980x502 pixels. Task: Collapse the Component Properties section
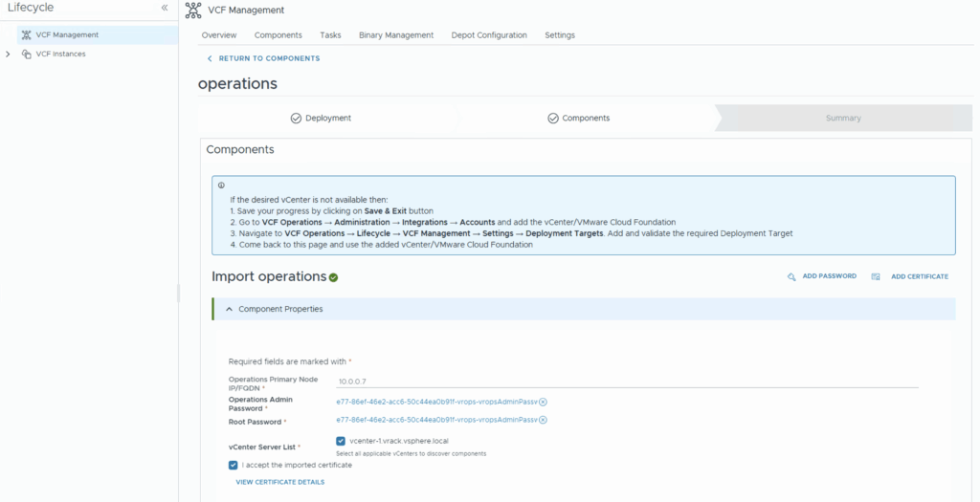point(230,309)
